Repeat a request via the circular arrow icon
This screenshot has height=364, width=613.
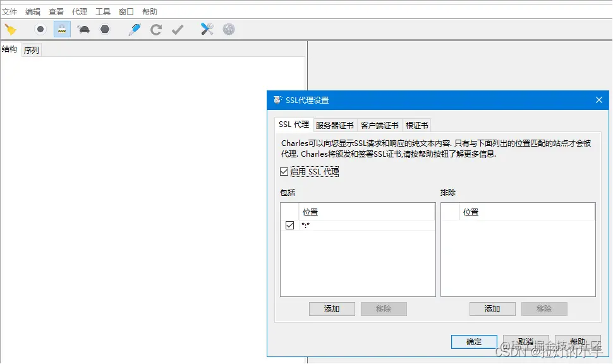coord(155,28)
